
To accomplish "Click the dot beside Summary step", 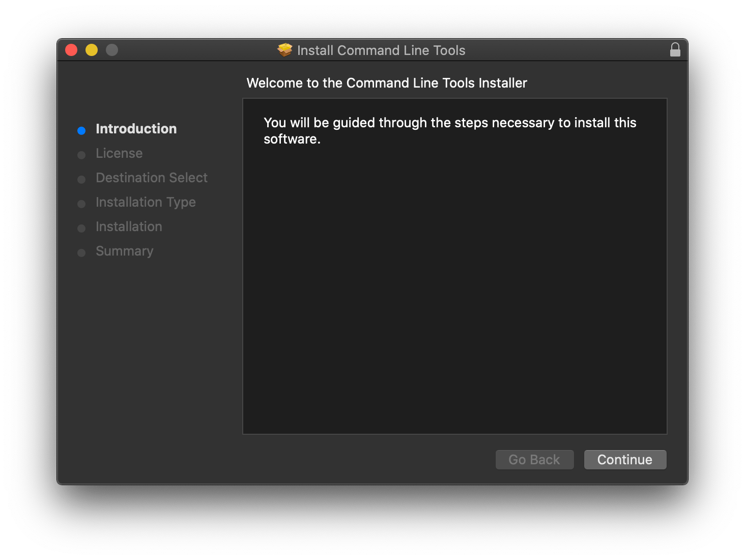I will click(81, 253).
